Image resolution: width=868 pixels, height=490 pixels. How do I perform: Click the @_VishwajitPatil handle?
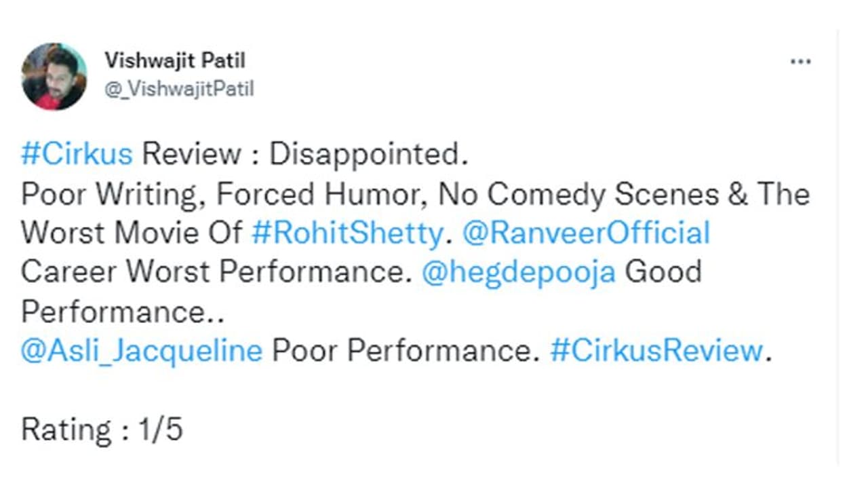(x=179, y=89)
